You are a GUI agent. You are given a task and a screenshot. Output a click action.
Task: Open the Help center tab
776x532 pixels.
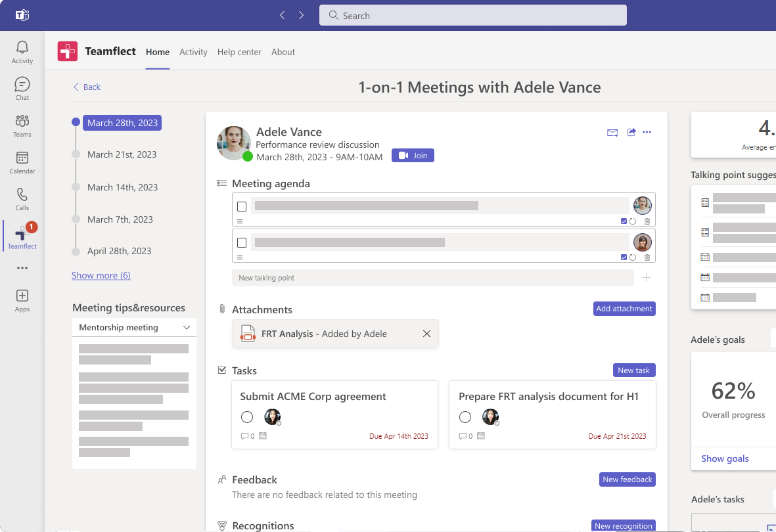pyautogui.click(x=239, y=52)
